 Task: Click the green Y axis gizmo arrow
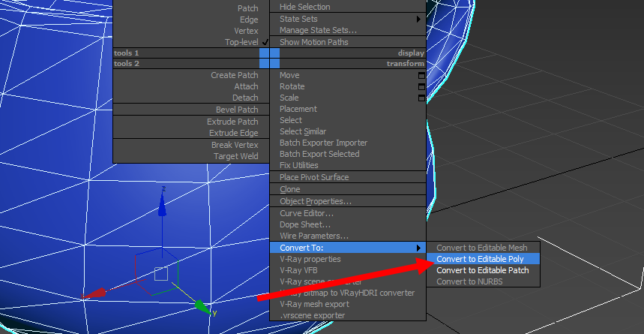click(202, 306)
